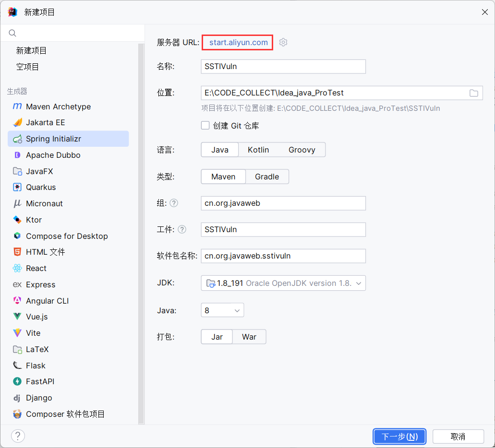Show help for the Artifact field
Image resolution: width=495 pixels, height=448 pixels.
pyautogui.click(x=182, y=229)
